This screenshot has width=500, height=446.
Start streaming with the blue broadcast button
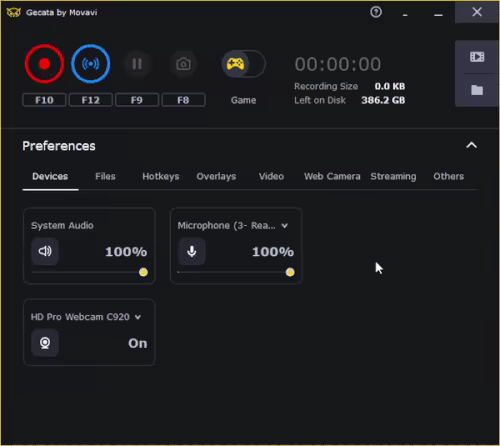pyautogui.click(x=91, y=64)
